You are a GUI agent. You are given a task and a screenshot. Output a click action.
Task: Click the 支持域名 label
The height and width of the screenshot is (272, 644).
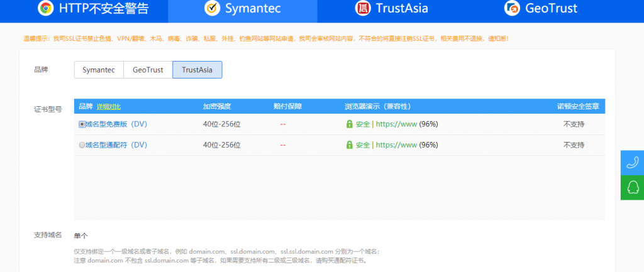point(48,235)
